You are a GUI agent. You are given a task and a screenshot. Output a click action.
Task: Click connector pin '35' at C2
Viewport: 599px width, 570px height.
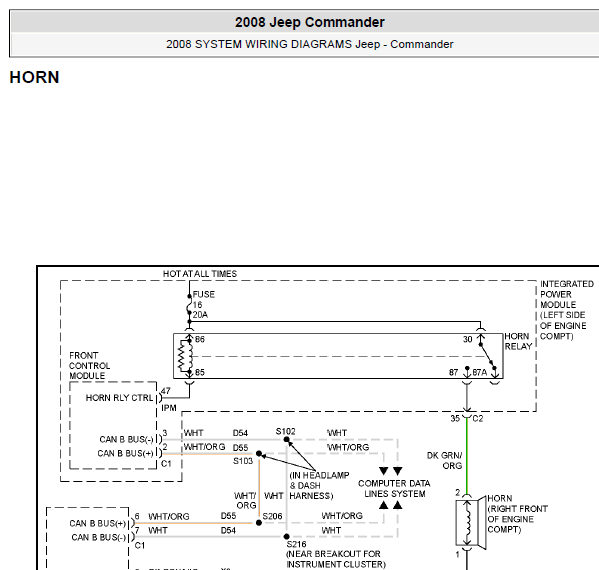coord(455,418)
